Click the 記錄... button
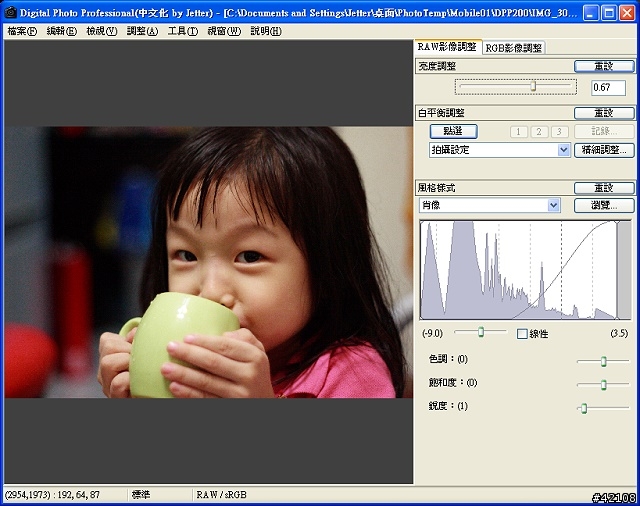Image resolution: width=640 pixels, height=506 pixels. coord(604,131)
